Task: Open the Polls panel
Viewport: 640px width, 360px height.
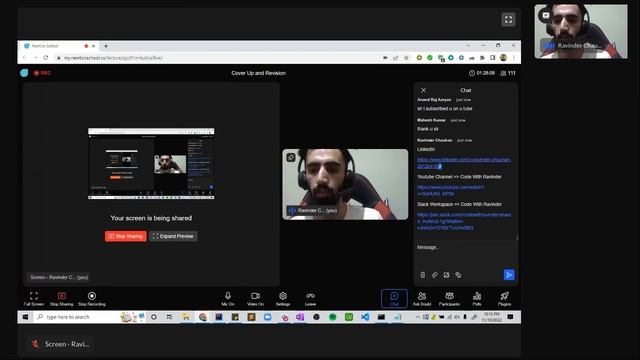Action: (477, 299)
